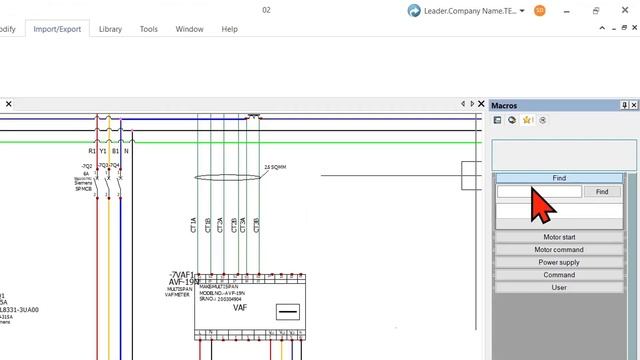Click the Macros panel vertical scrollbar
This screenshot has height=360, width=640.
click(632, 266)
